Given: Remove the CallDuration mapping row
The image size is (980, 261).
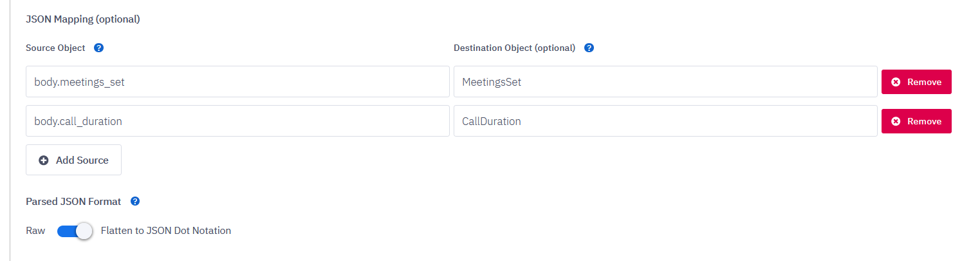Looking at the screenshot, I should click(x=916, y=121).
